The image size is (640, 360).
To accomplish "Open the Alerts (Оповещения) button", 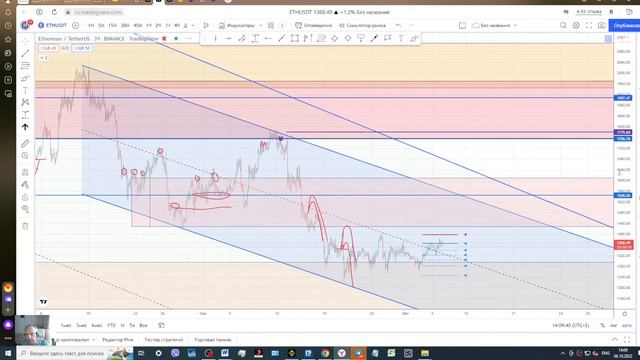I will click(x=313, y=25).
